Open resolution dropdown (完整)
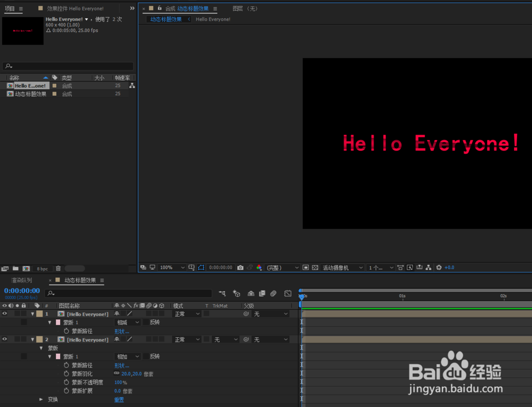532x407 pixels. 282,268
